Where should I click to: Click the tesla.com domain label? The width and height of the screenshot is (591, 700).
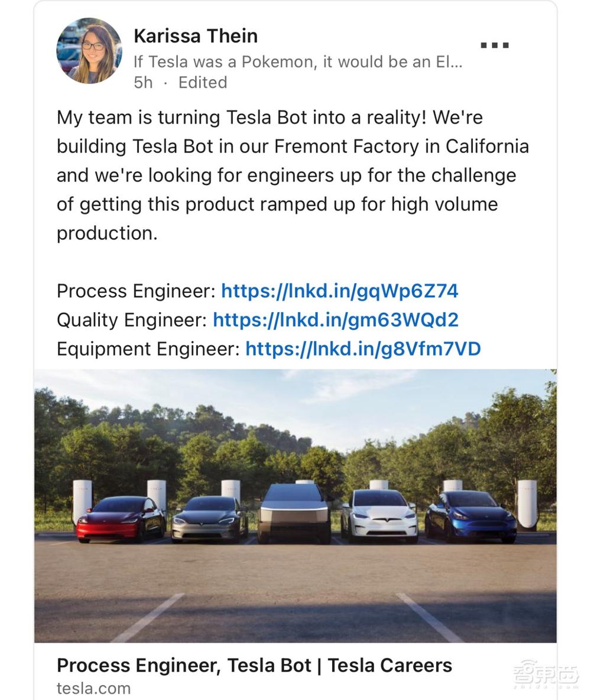[93, 688]
